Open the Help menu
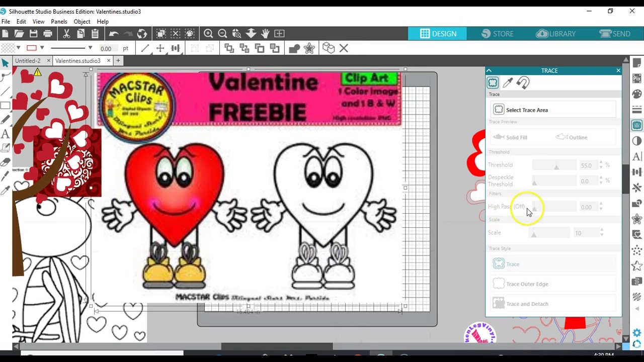 (x=103, y=22)
